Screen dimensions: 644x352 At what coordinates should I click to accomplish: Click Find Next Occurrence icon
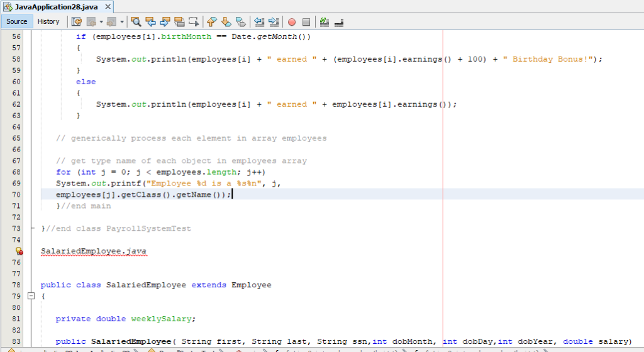pyautogui.click(x=165, y=22)
